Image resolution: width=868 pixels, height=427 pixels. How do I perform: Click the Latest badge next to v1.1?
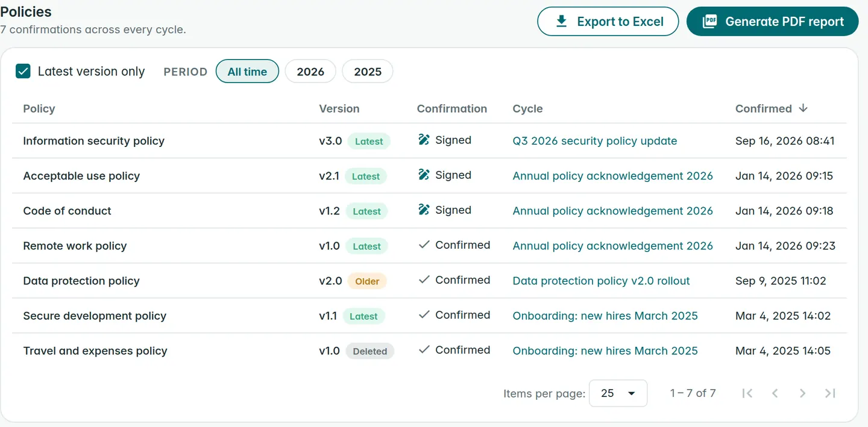point(363,316)
